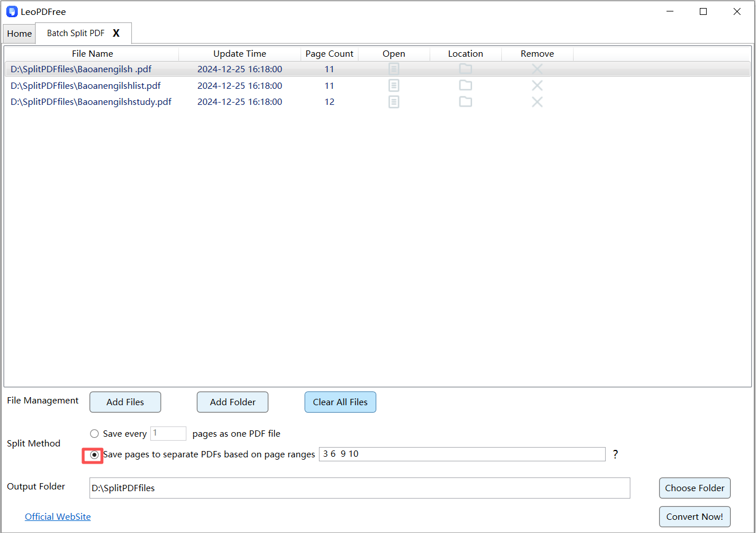Image resolution: width=756 pixels, height=533 pixels.
Task: Switch to the Batch Split PDF tab
Action: click(76, 33)
